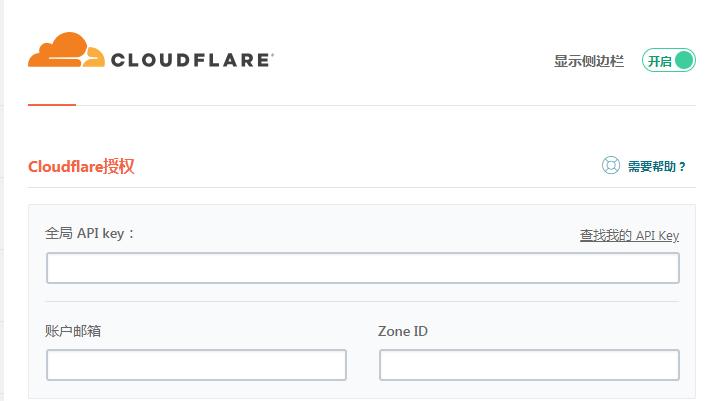Open the 需要帮助? help link

click(x=657, y=167)
